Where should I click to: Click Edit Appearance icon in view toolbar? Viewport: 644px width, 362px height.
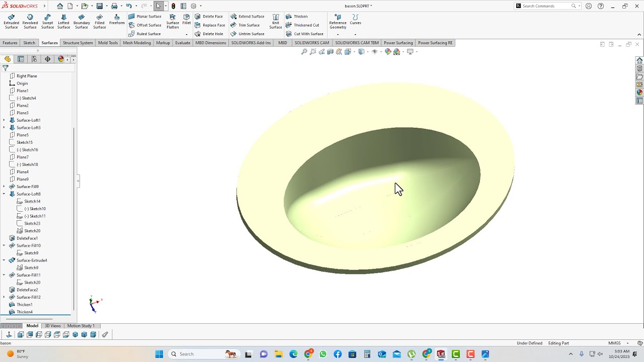(x=388, y=52)
